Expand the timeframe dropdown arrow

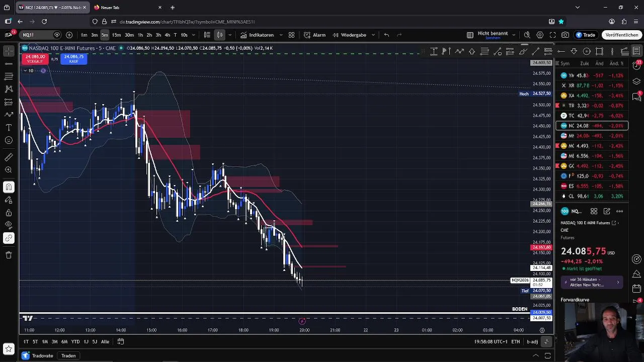[194, 35]
